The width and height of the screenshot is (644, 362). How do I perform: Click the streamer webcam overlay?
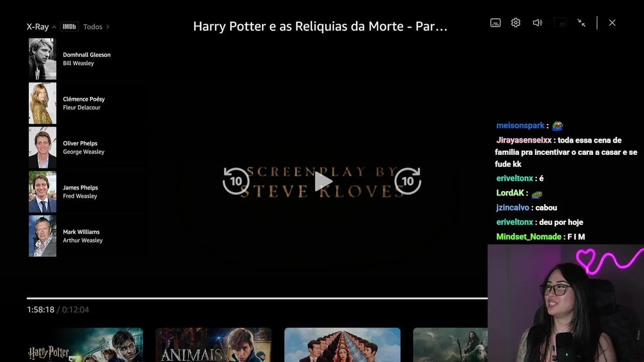[x=566, y=303]
